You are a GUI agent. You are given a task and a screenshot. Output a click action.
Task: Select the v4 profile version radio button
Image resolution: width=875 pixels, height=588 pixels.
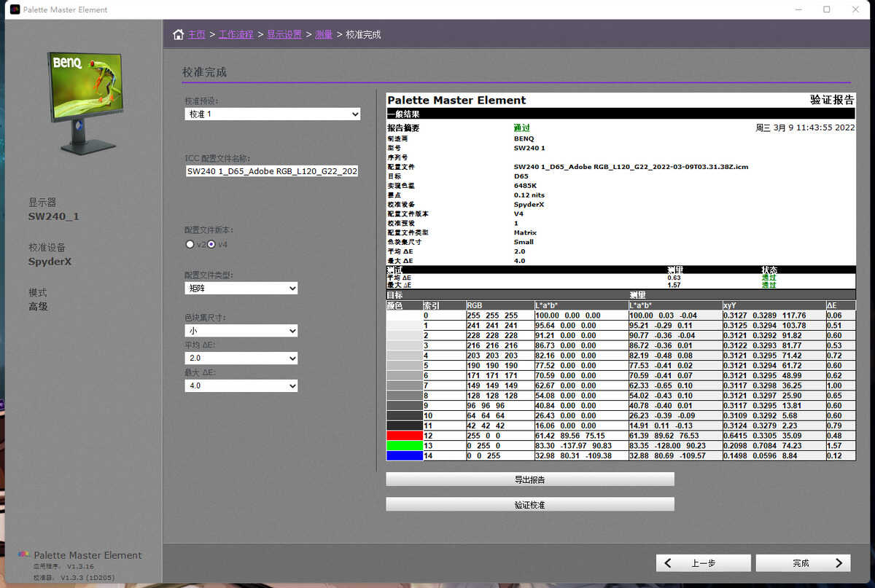[x=211, y=244]
